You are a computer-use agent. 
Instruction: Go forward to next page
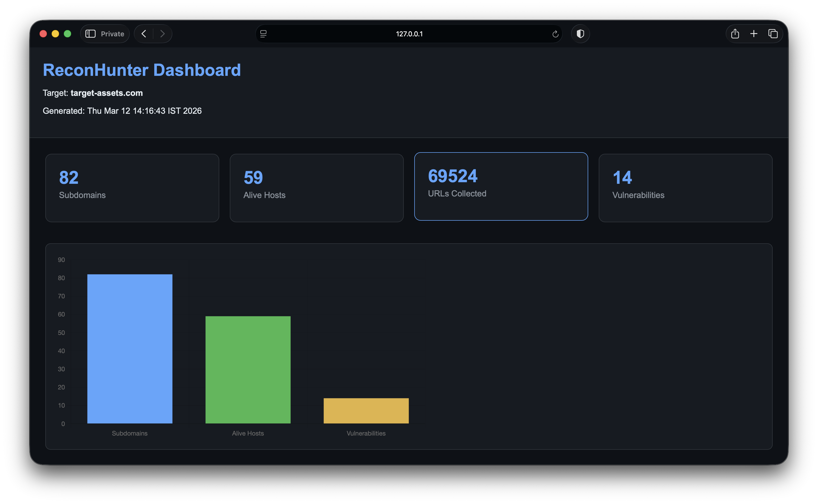click(x=162, y=34)
